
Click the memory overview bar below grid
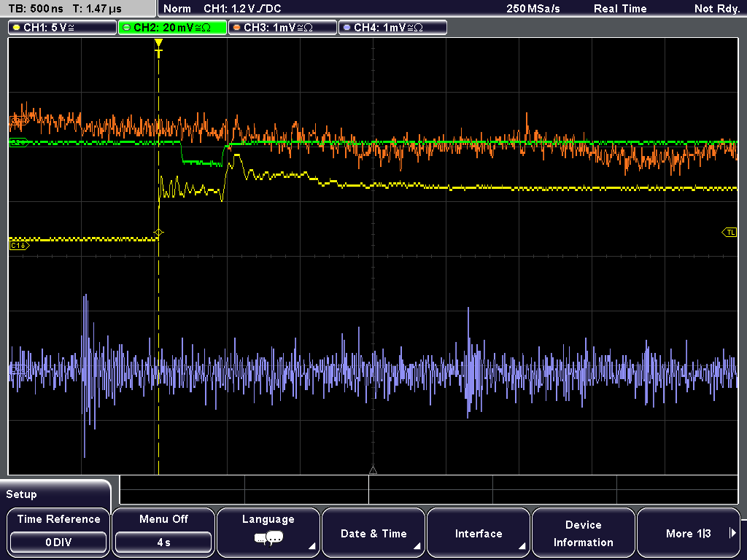[x=429, y=490]
